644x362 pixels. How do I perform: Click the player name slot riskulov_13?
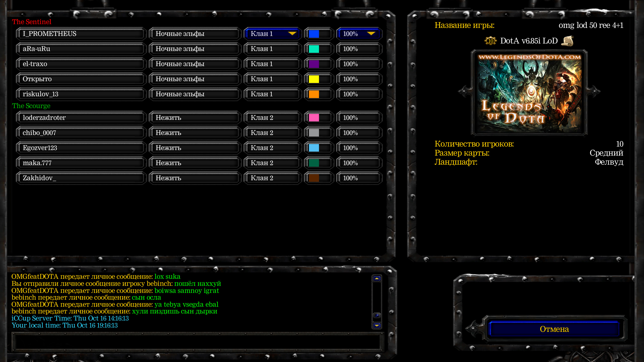point(80,94)
